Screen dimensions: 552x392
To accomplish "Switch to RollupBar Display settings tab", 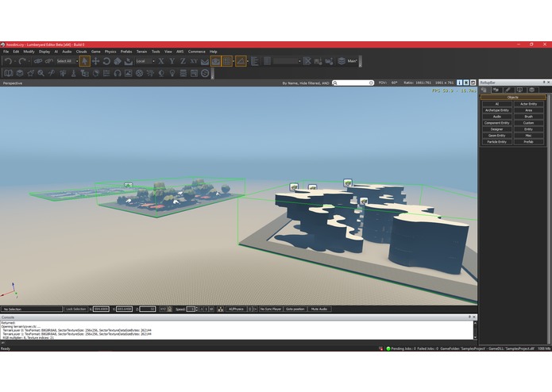I will (519, 90).
